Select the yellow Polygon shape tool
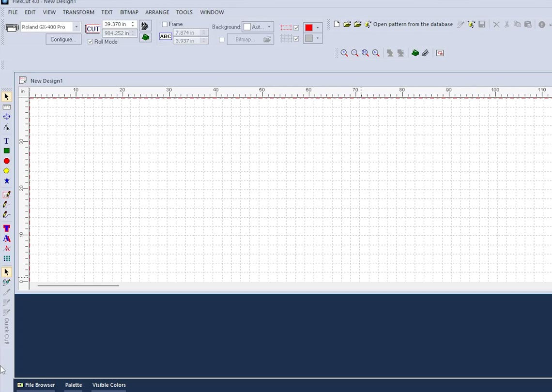 click(x=6, y=171)
